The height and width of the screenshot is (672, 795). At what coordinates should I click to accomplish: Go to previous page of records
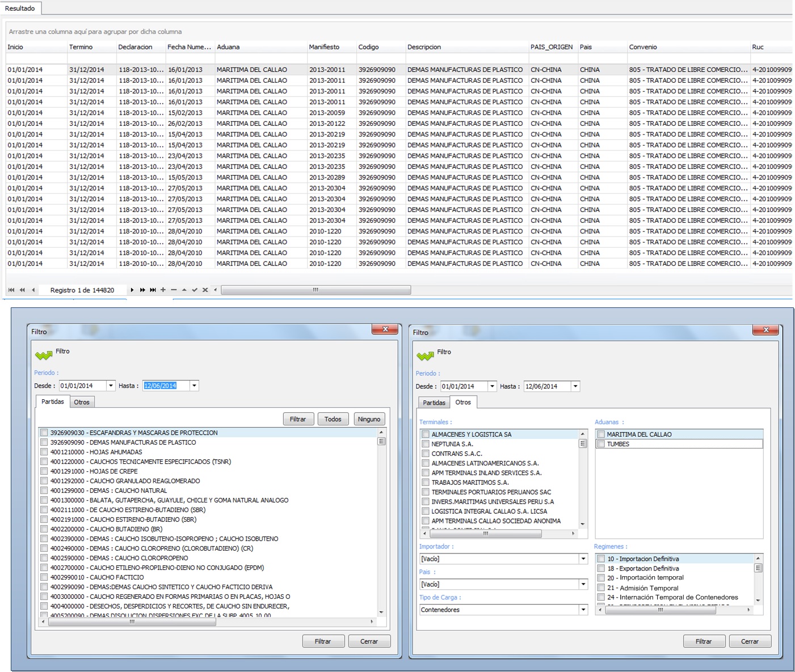pyautogui.click(x=22, y=290)
